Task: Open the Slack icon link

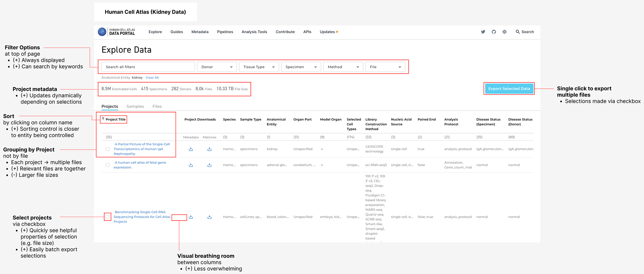Action: click(x=504, y=32)
